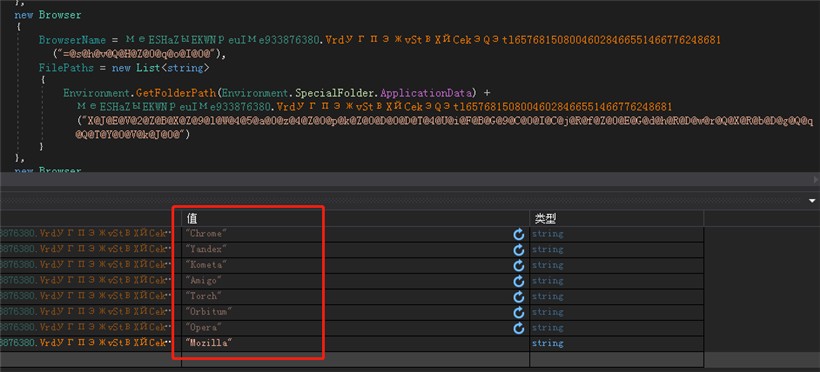Select the "Amigo" value cell
This screenshot has height=372, width=820.
[x=355, y=281]
